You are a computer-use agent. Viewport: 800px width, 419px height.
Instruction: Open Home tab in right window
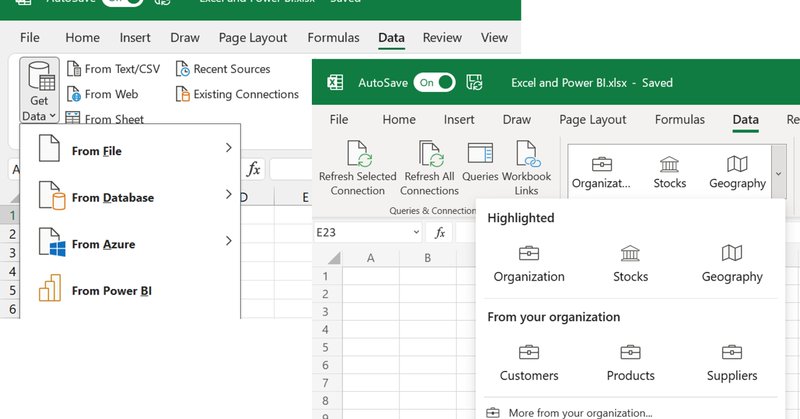pyautogui.click(x=399, y=119)
